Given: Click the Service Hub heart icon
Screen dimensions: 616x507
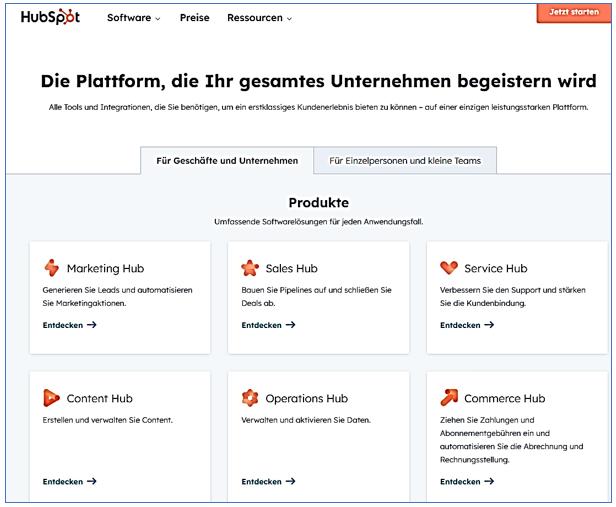Looking at the screenshot, I should pyautogui.click(x=449, y=268).
